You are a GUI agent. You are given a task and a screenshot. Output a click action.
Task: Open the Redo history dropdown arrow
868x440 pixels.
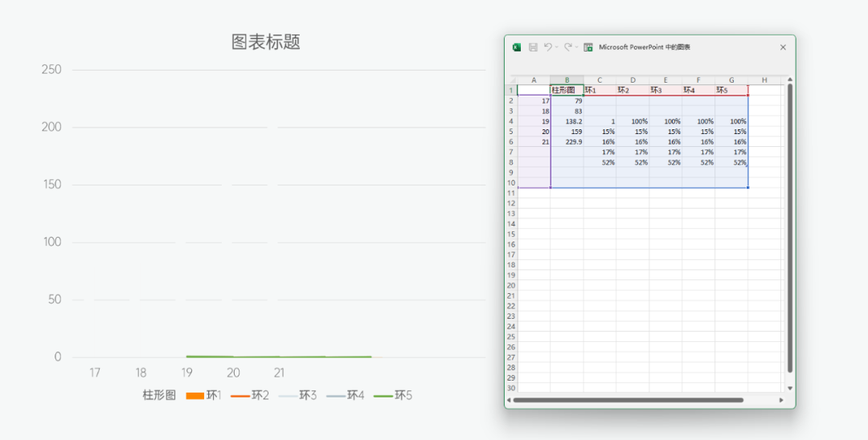577,47
